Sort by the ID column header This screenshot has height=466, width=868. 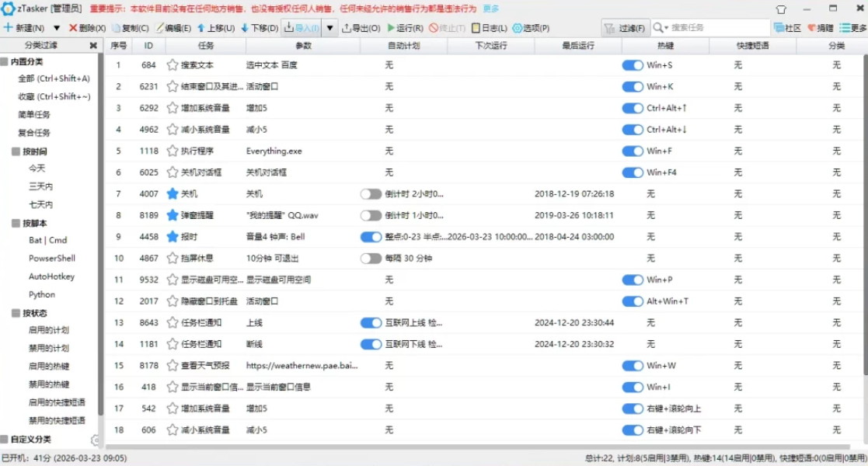[x=148, y=45]
